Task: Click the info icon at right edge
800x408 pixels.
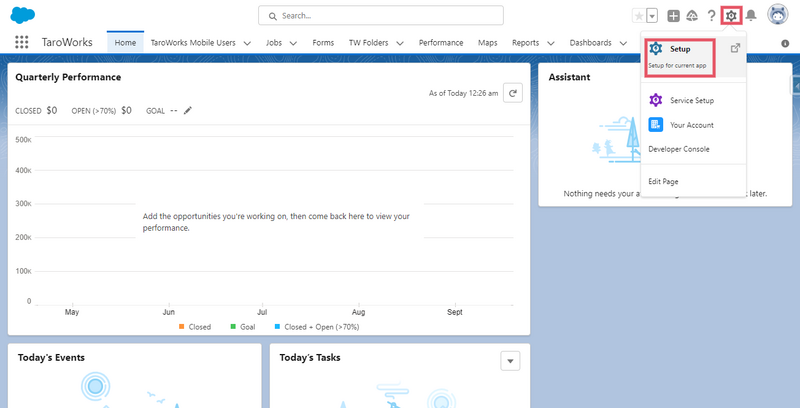Action: [785, 43]
